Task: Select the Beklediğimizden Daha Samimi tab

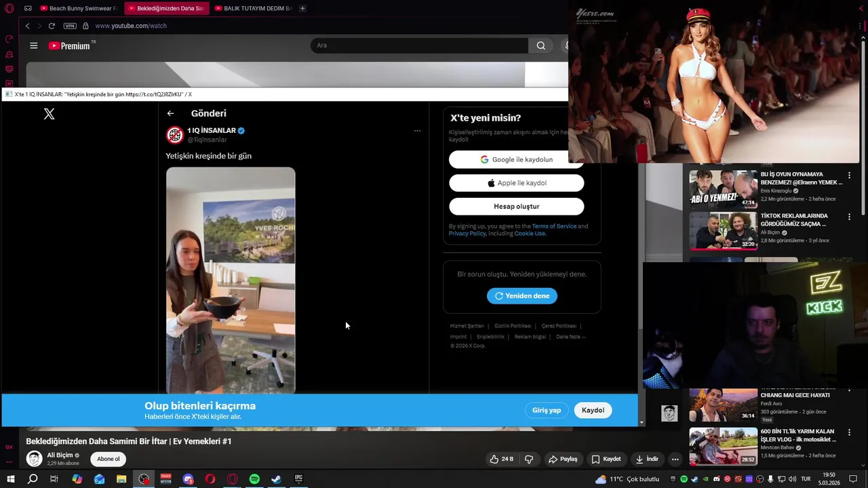Action: (166, 8)
